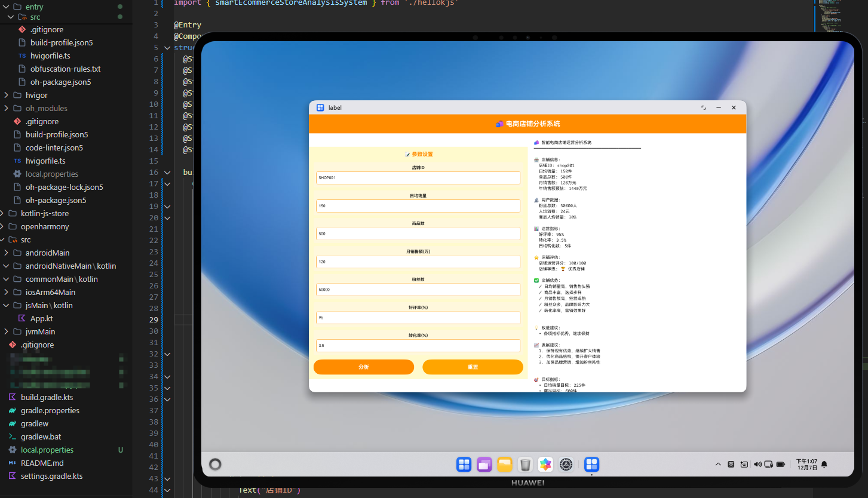
Task: Click the 转化率(%) field showing 3.5
Action: pyautogui.click(x=418, y=346)
